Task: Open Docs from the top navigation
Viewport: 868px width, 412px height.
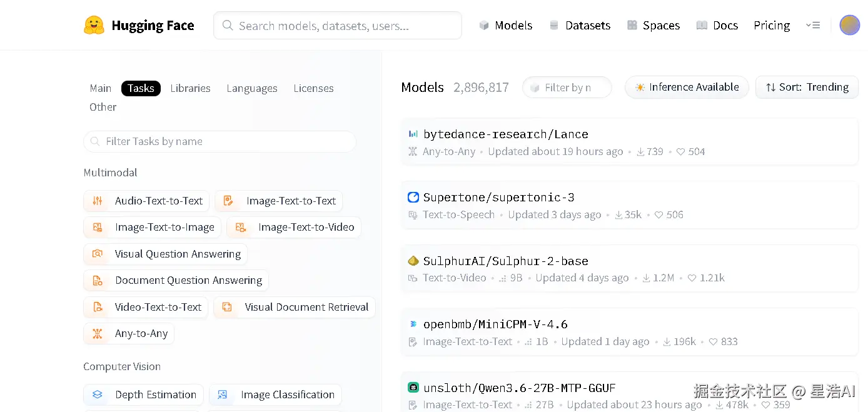Action: (x=717, y=26)
